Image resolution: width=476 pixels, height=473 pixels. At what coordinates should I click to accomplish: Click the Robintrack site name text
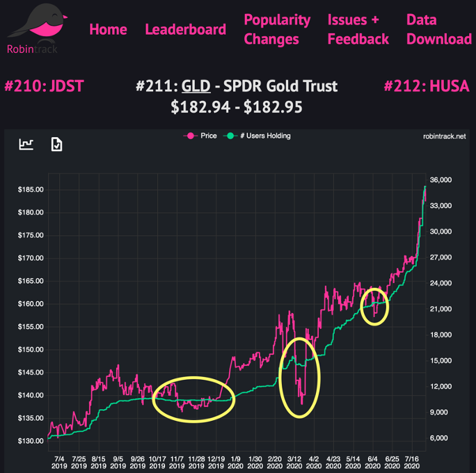tap(32, 49)
